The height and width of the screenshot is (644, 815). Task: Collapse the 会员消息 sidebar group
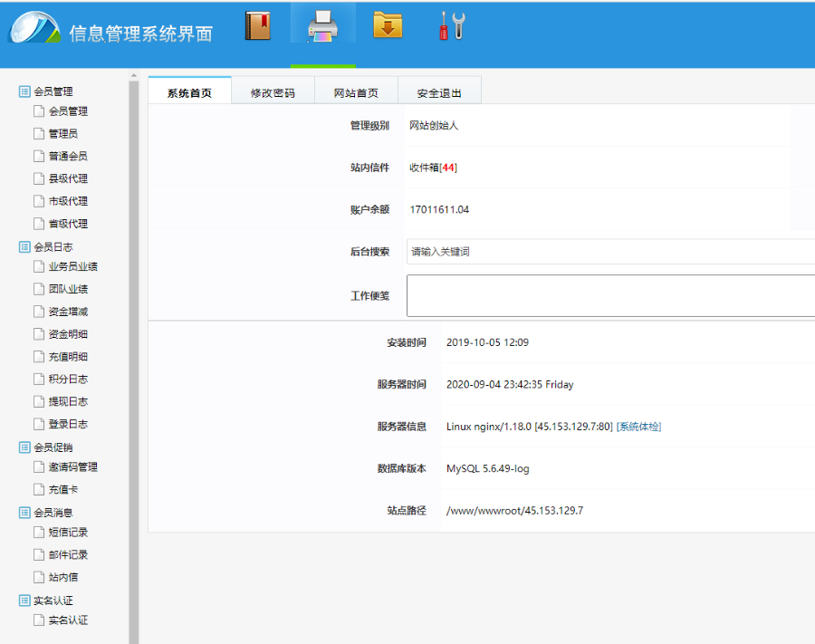click(x=53, y=513)
